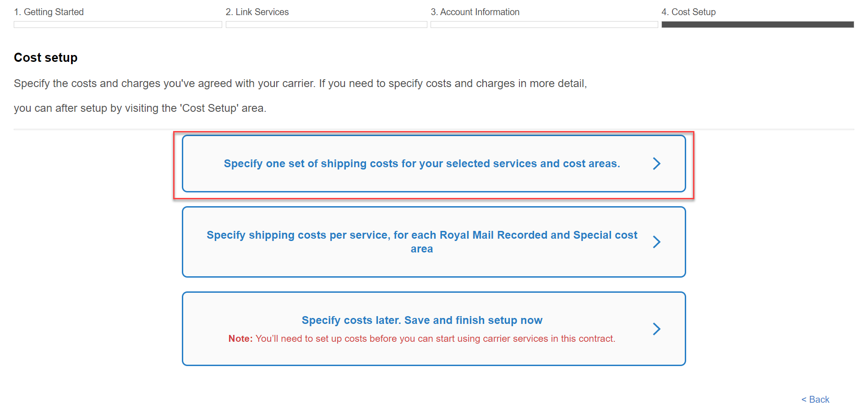This screenshot has height=416, width=868.
Task: Click the filled Cost Setup progress bar
Action: [x=757, y=25]
